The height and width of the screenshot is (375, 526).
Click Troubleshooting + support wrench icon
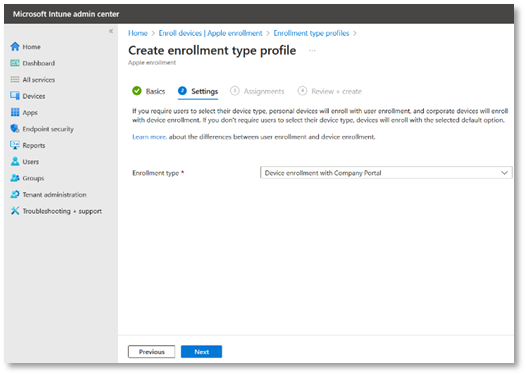coord(15,211)
